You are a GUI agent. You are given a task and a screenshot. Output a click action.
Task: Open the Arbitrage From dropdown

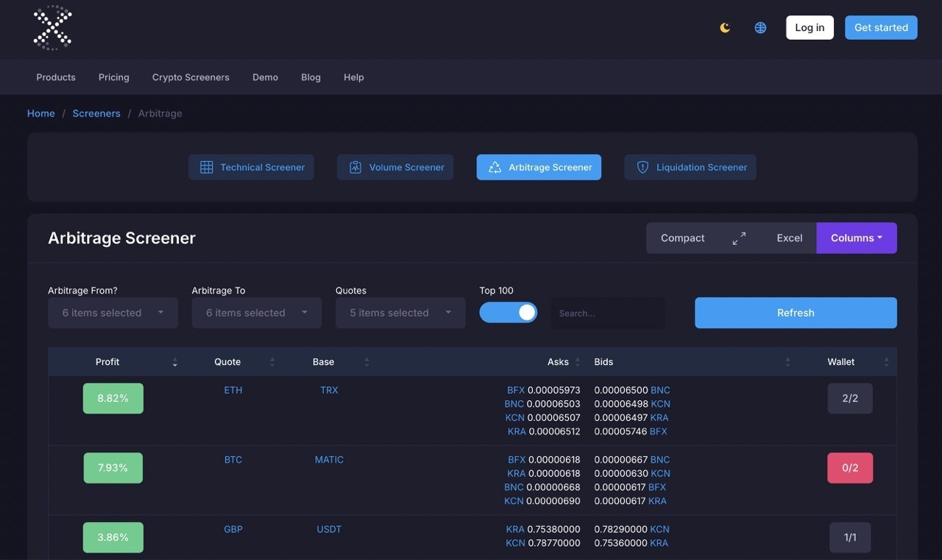[113, 313]
